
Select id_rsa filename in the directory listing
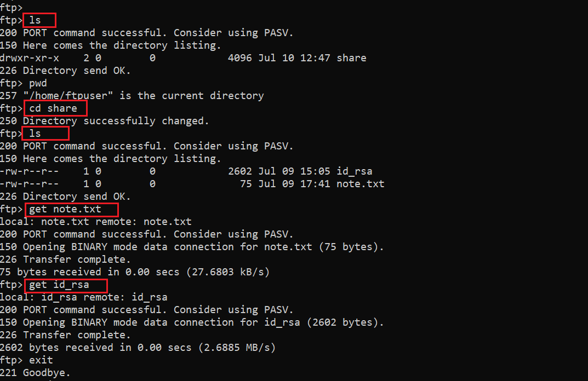click(x=355, y=171)
